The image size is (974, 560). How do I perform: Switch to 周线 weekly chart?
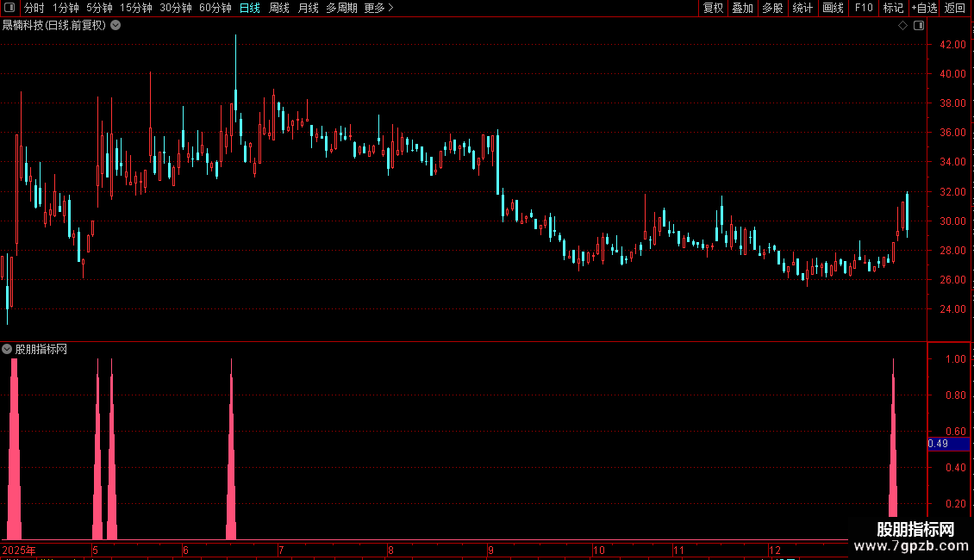click(x=279, y=8)
